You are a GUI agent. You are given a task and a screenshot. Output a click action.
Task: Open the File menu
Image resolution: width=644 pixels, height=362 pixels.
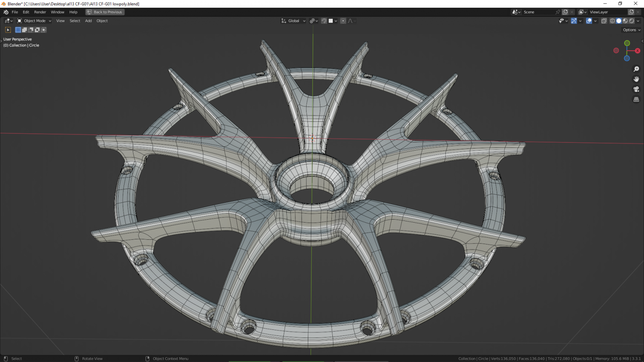tap(15, 12)
